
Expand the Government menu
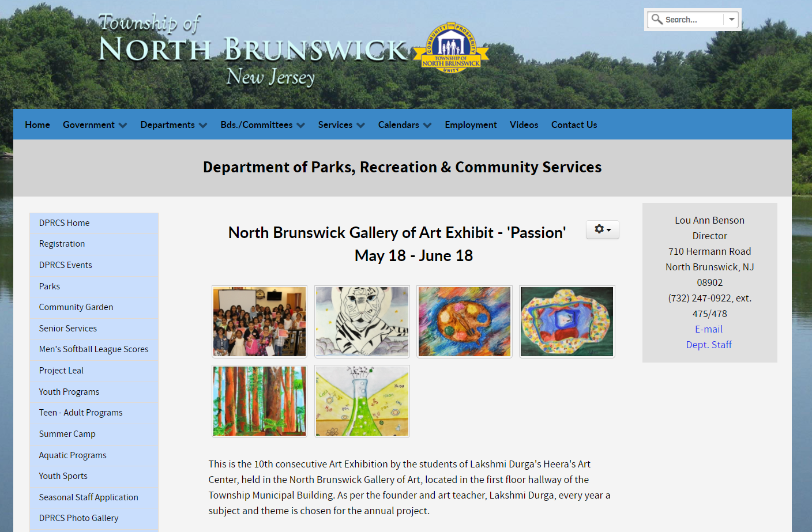tap(95, 125)
